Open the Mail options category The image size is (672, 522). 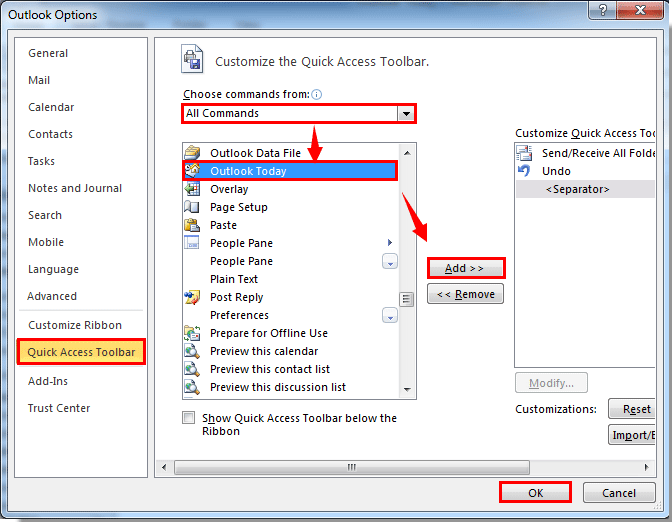[39, 80]
